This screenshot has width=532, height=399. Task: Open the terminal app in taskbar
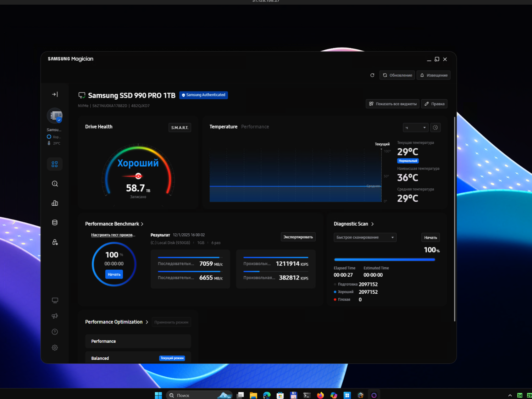307,395
